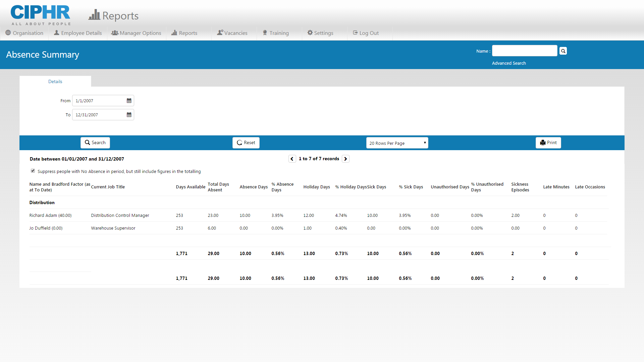Screen dimensions: 644x362
Task: Go to next records page arrow
Action: point(345,159)
